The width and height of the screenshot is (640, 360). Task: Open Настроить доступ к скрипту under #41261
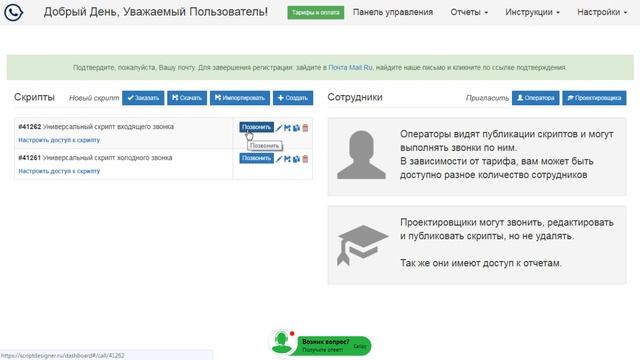click(x=59, y=171)
